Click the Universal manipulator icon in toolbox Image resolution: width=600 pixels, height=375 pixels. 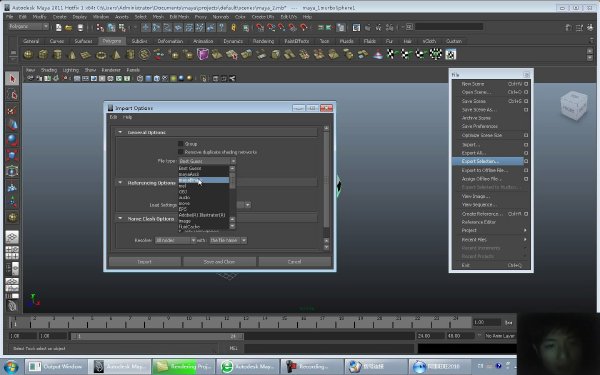[x=12, y=171]
